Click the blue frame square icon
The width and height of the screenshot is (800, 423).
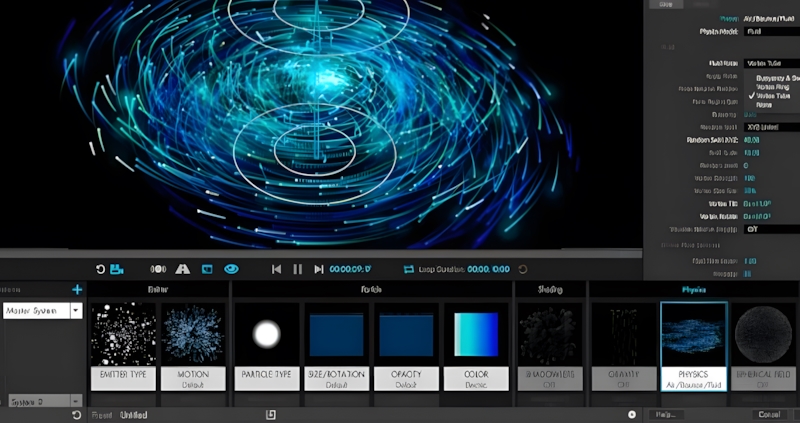(207, 269)
